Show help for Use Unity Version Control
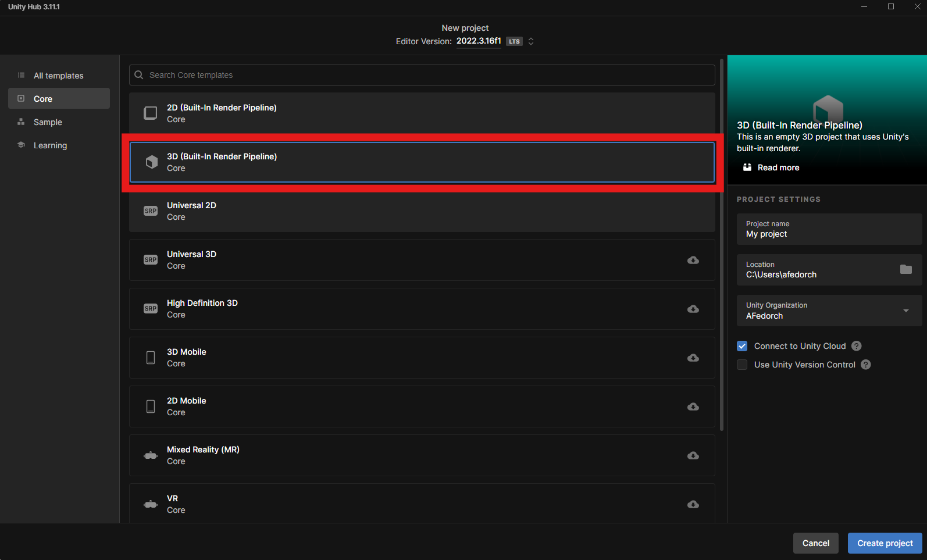Screen dimensions: 927x560 [x=866, y=365]
